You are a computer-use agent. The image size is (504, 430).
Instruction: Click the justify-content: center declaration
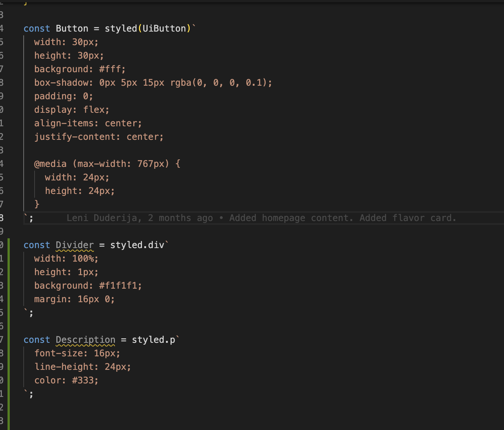[98, 136]
